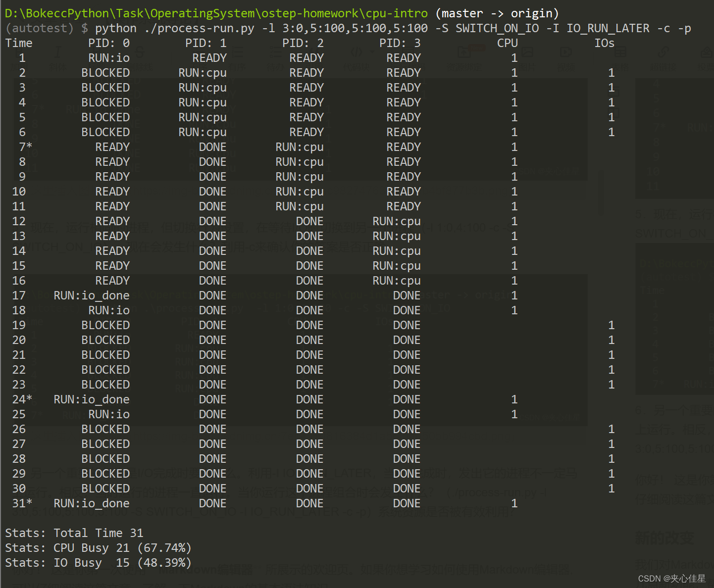Click the "(autotest)" environment label
714x588 pixels.
(40, 28)
